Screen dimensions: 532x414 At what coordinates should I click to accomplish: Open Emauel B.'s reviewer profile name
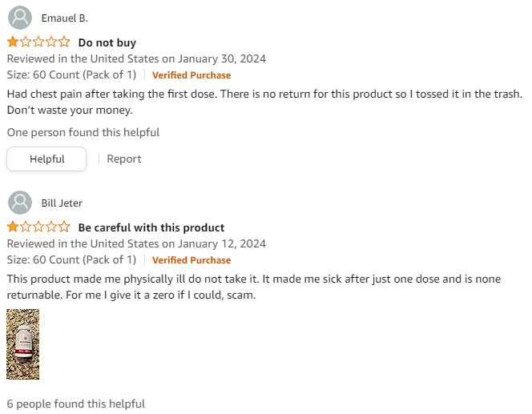tap(64, 18)
